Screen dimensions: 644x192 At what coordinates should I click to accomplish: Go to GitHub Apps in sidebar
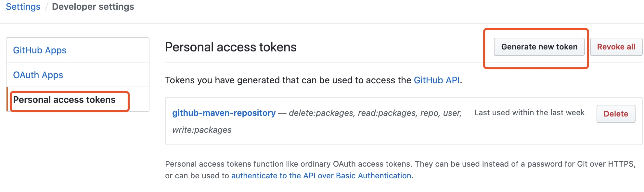pyautogui.click(x=40, y=50)
